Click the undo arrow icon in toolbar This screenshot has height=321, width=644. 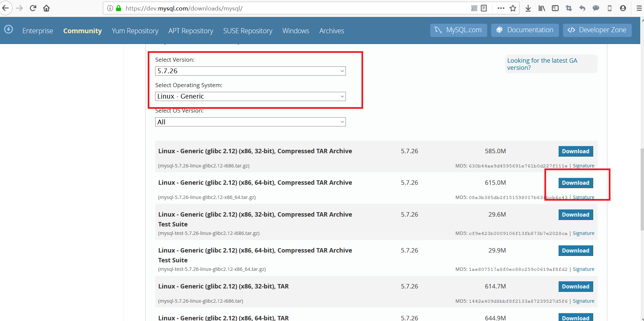pyautogui.click(x=582, y=8)
